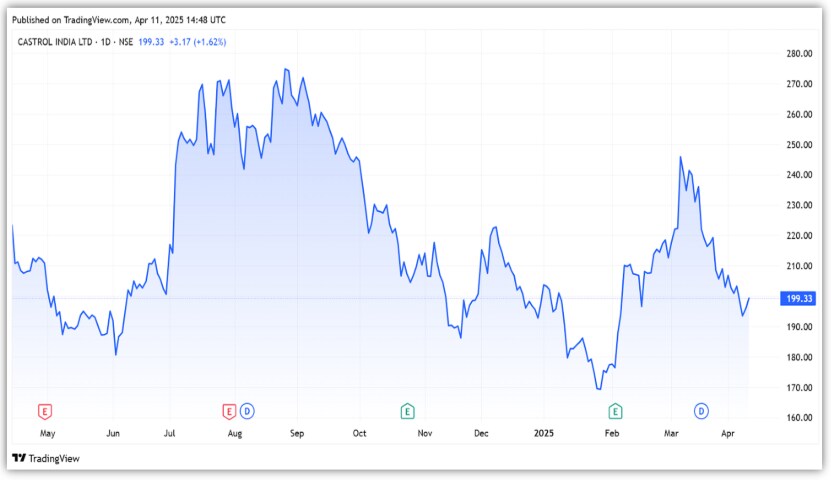Click the 180.00 price axis label
Image resolution: width=831 pixels, height=480 pixels.
pos(799,357)
